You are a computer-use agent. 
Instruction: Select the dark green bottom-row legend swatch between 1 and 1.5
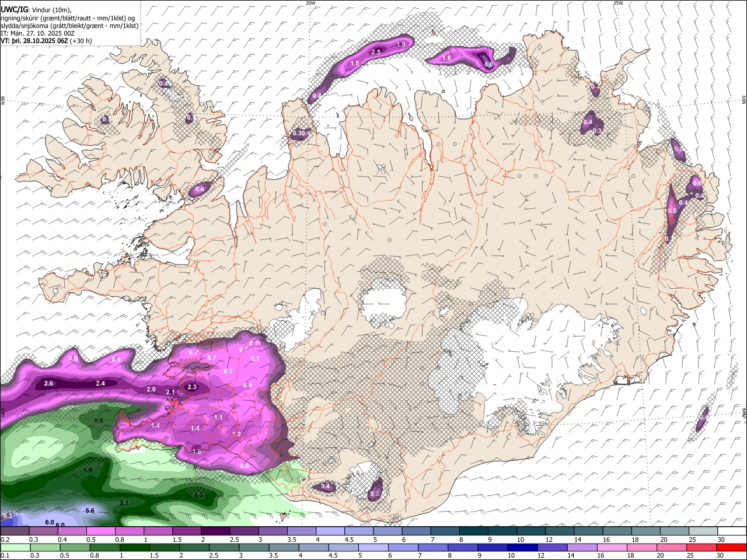[x=134, y=547]
